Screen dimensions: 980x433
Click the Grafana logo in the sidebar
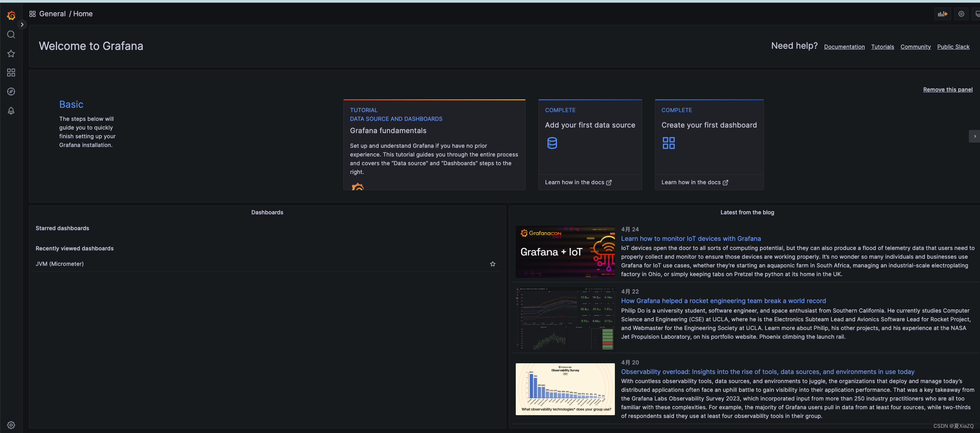pyautogui.click(x=11, y=15)
